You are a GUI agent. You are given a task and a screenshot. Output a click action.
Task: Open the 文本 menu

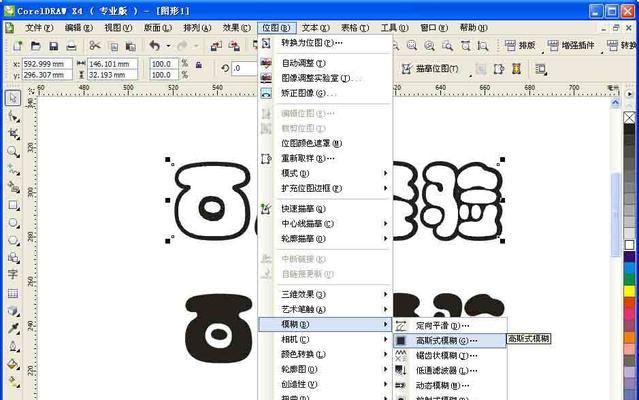(x=315, y=28)
